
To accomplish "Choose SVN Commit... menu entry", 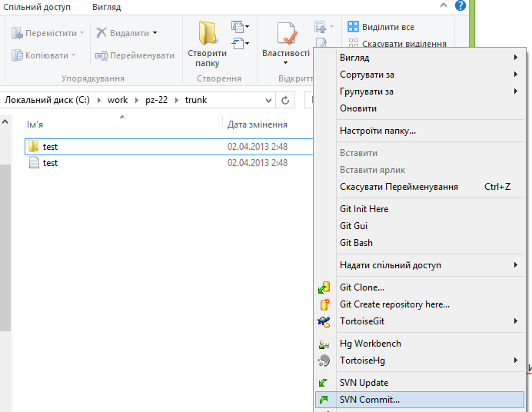I will pyautogui.click(x=420, y=400).
